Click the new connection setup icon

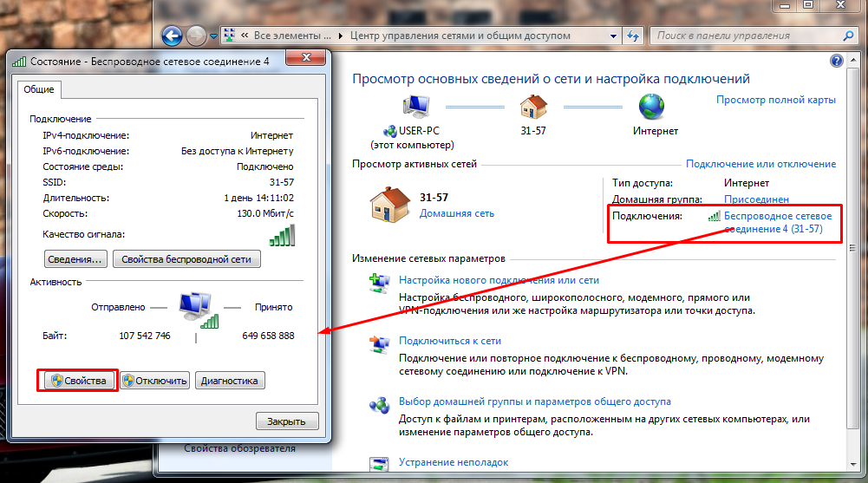(380, 284)
